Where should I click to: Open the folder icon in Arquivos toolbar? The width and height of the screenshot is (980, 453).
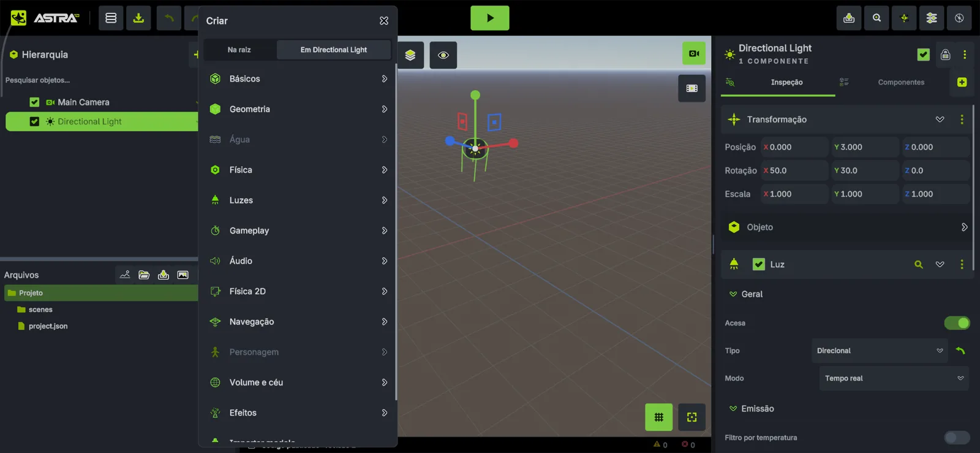pos(144,275)
